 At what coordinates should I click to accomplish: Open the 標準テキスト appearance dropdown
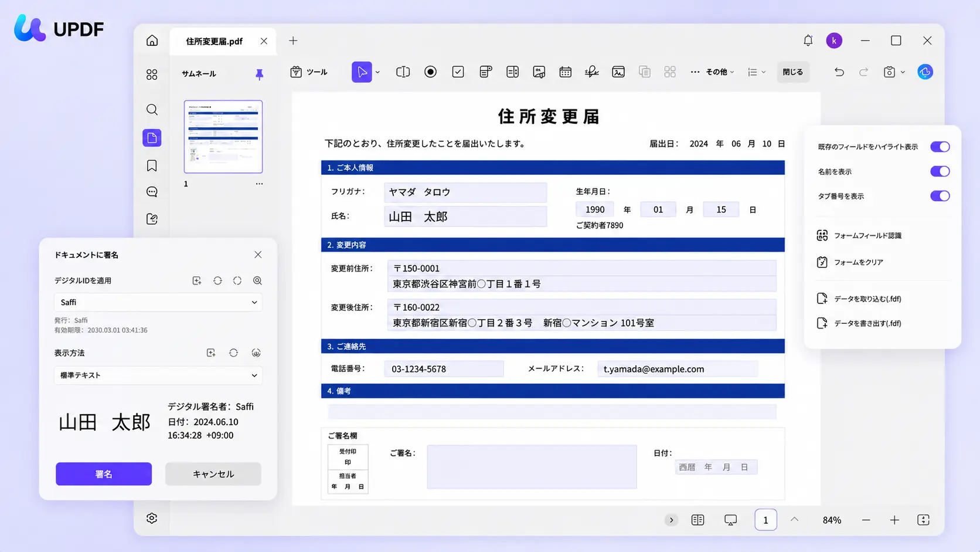[x=158, y=375]
